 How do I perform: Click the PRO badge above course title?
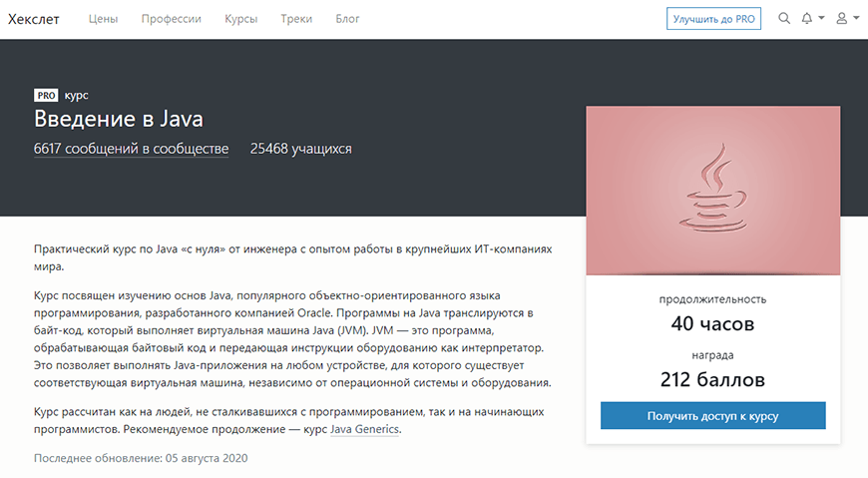tap(46, 96)
